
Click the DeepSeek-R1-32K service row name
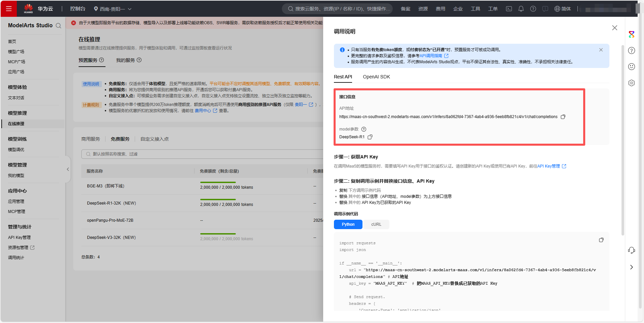tap(112, 203)
